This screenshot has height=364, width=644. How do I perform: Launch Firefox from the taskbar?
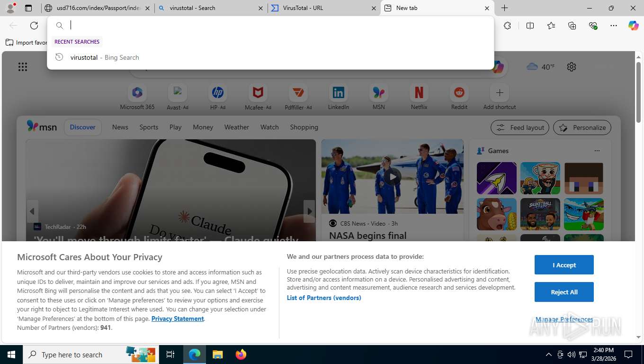tap(241, 355)
